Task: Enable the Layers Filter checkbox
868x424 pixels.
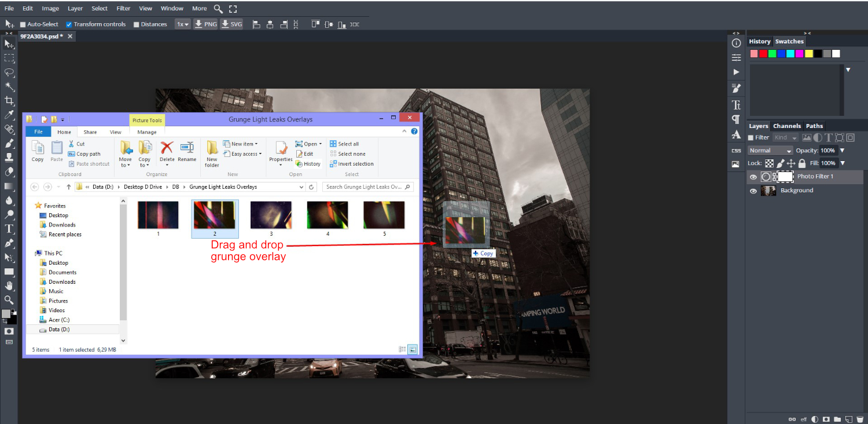Action: click(x=751, y=138)
